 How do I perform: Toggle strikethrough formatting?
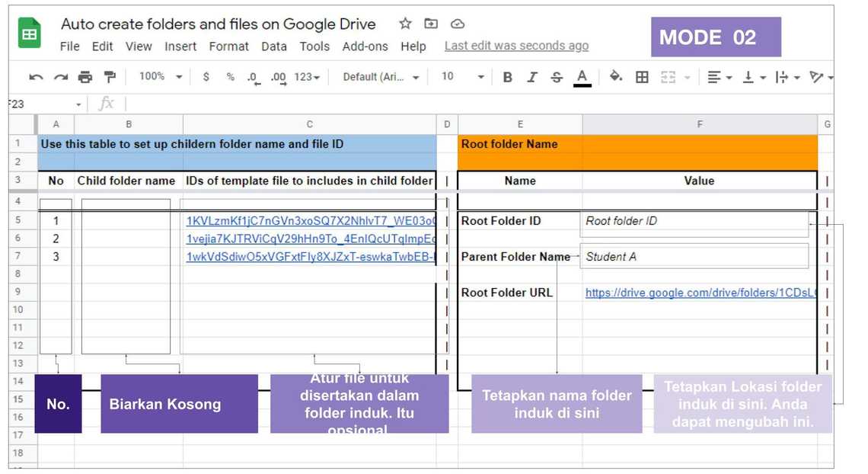click(557, 77)
